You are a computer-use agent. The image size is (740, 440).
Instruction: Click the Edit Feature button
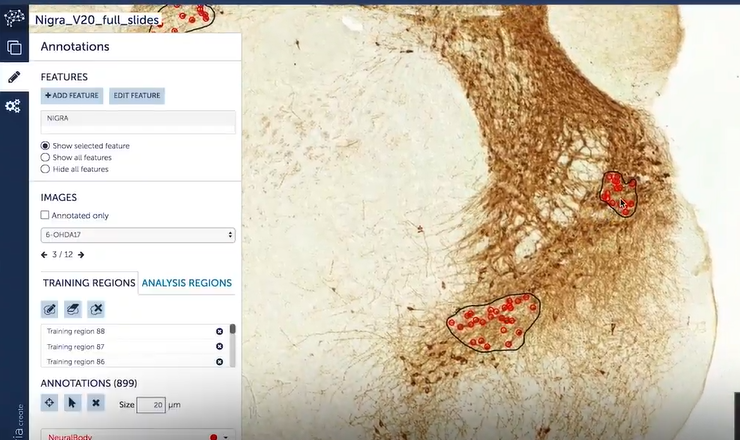click(x=137, y=95)
